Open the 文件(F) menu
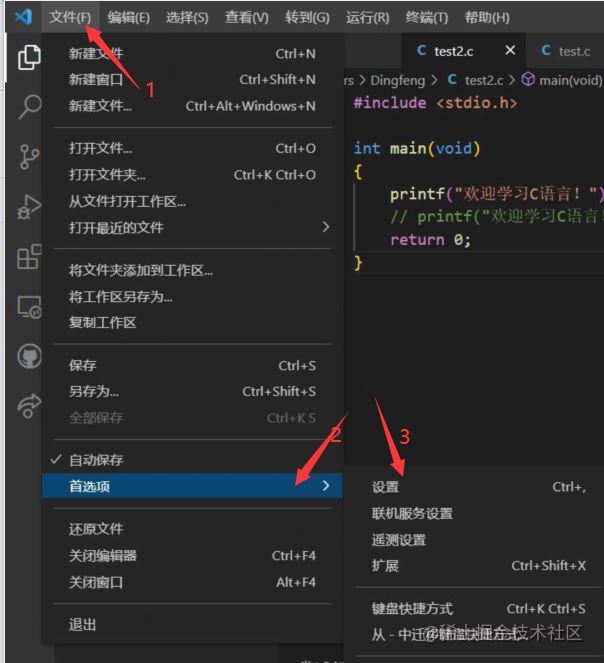The width and height of the screenshot is (604, 663). pyautogui.click(x=70, y=17)
